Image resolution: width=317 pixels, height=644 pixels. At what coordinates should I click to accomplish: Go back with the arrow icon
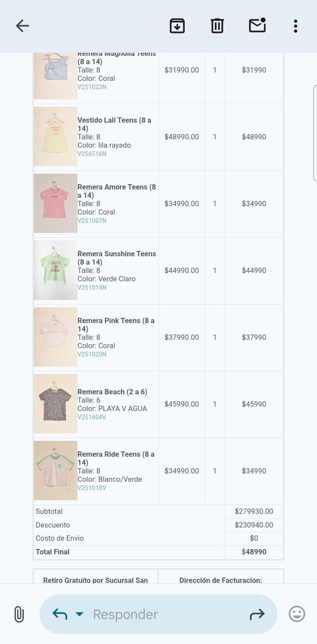(22, 26)
